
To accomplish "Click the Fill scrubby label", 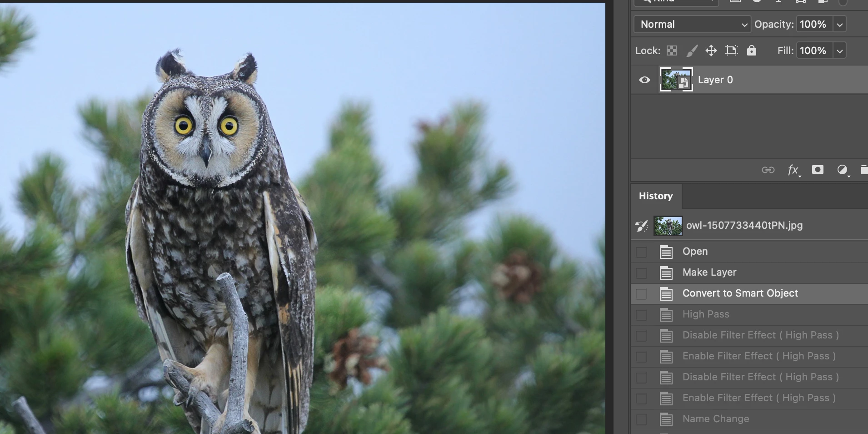I will click(785, 51).
